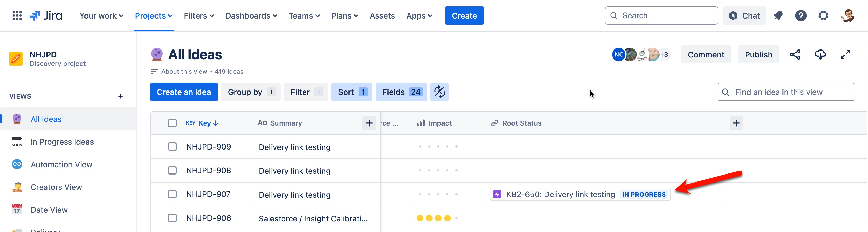Open the Atlassian app switcher grid
The height and width of the screenshot is (232, 868).
[17, 15]
